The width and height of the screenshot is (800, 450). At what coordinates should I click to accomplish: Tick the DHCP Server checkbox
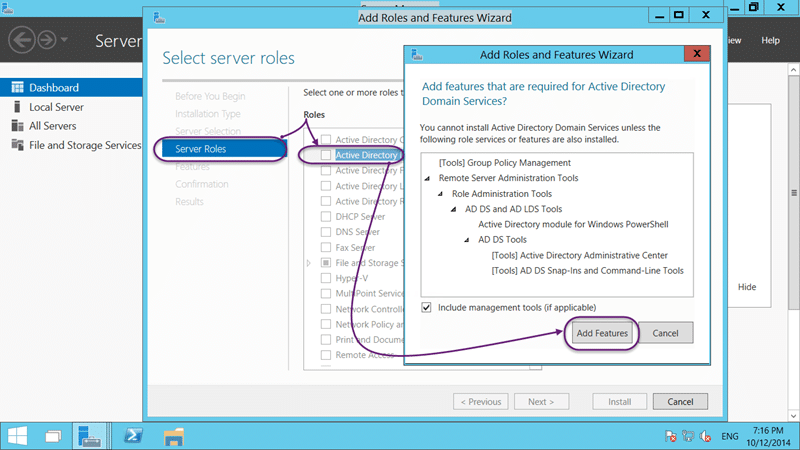[326, 216]
